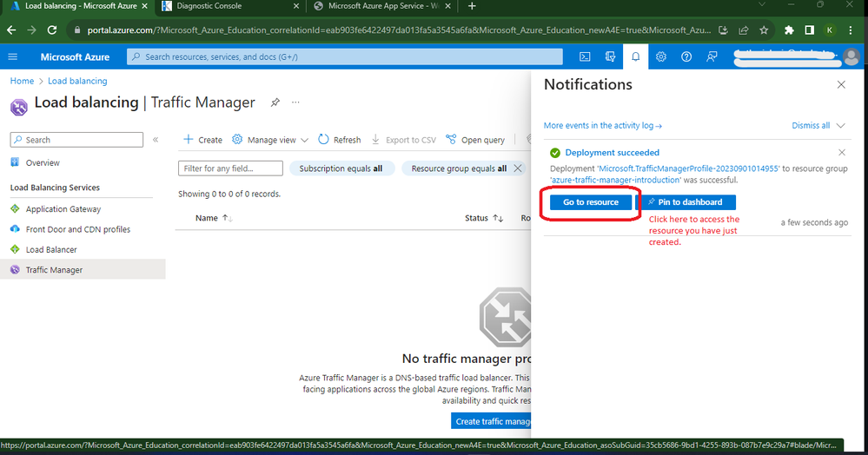Switch to Microsoft Azure App Service tab
This screenshot has height=455, width=868.
pos(378,6)
